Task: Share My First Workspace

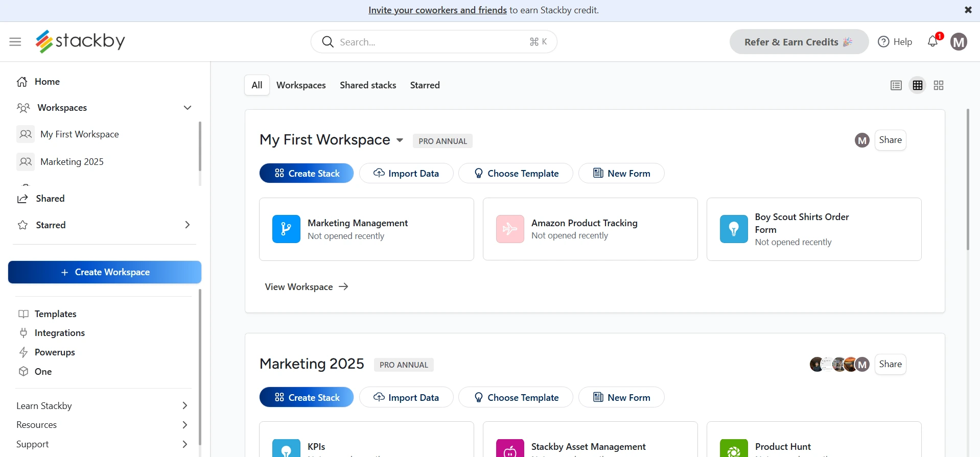Action: (x=890, y=140)
